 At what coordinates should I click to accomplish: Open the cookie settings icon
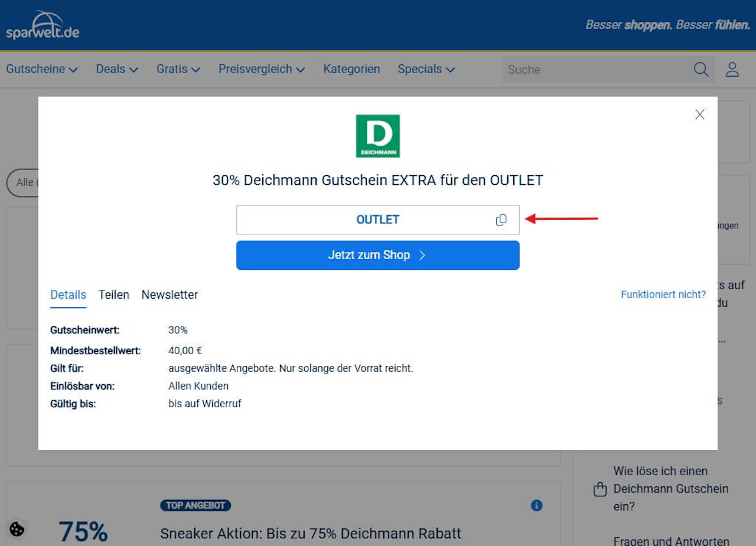[x=17, y=529]
